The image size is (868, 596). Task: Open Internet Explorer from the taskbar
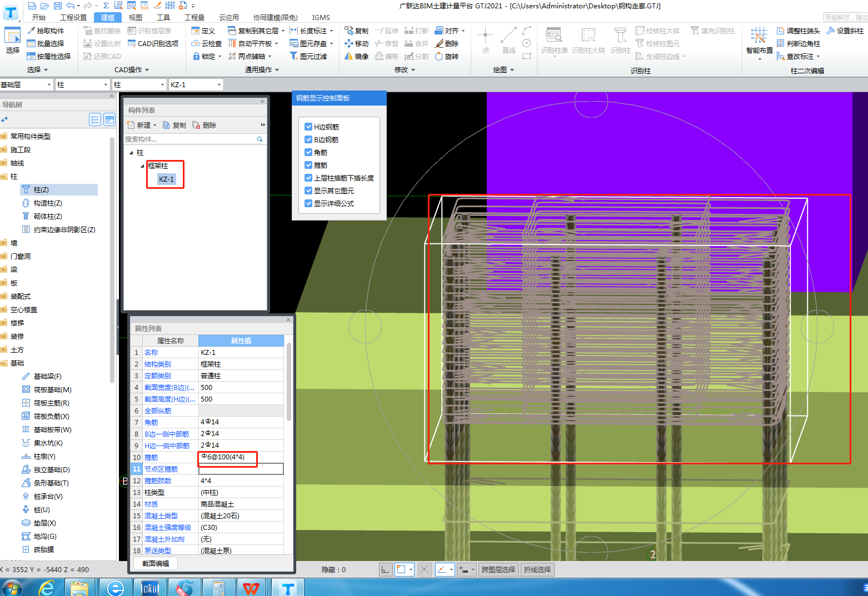47,588
